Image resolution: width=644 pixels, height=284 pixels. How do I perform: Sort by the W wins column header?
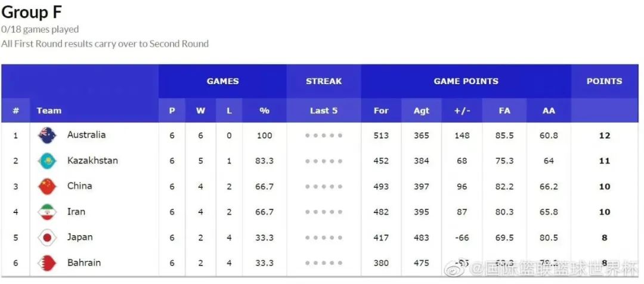[x=200, y=110]
